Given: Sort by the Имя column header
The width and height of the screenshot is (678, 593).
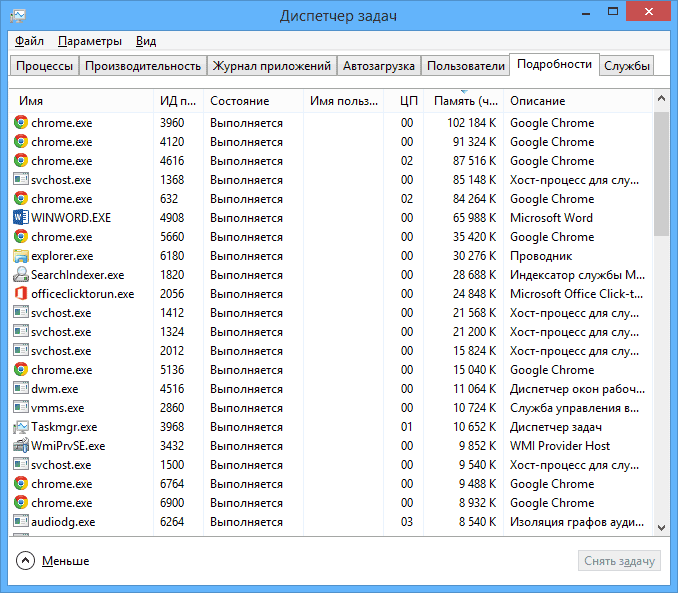Looking at the screenshot, I should [81, 101].
